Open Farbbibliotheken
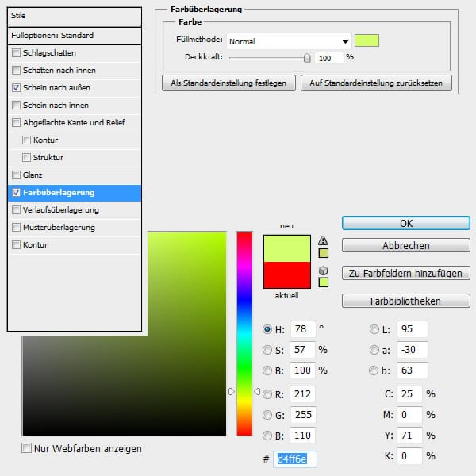This screenshot has width=476, height=476. point(406,301)
